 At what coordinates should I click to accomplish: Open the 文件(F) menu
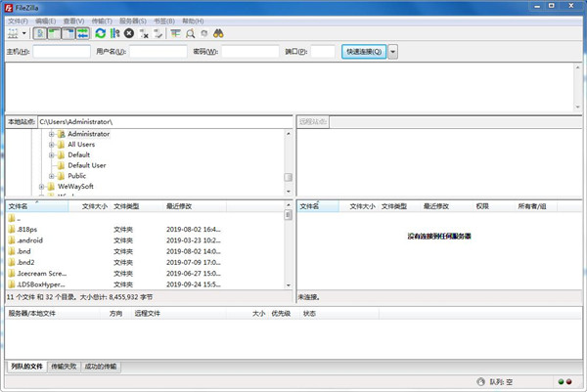point(18,21)
